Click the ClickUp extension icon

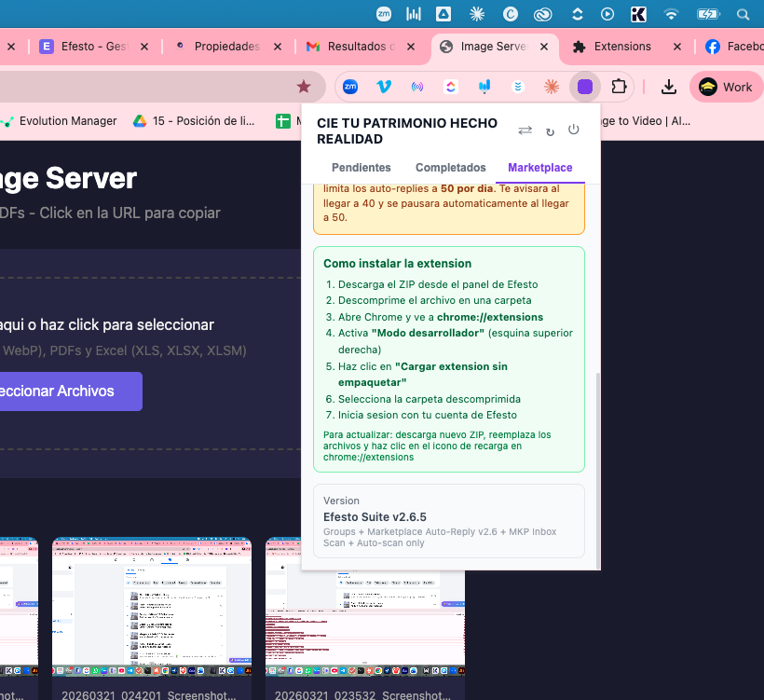click(x=451, y=87)
